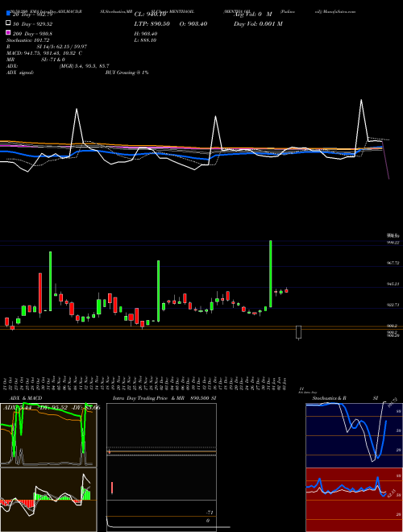Click the last red candle near 945
Image resolution: width=403 pixels, height=532 pixels.
286,290
